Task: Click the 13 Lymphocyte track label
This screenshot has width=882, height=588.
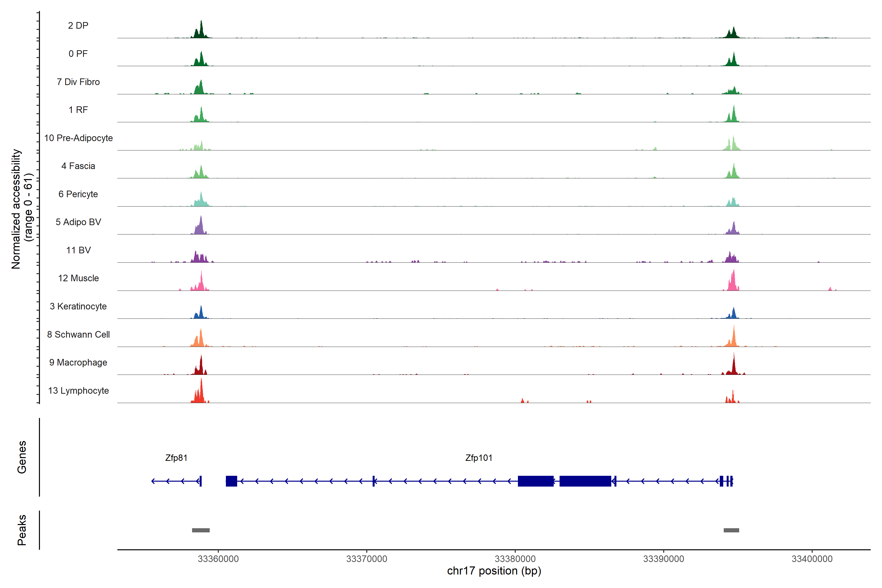Action: pos(78,390)
